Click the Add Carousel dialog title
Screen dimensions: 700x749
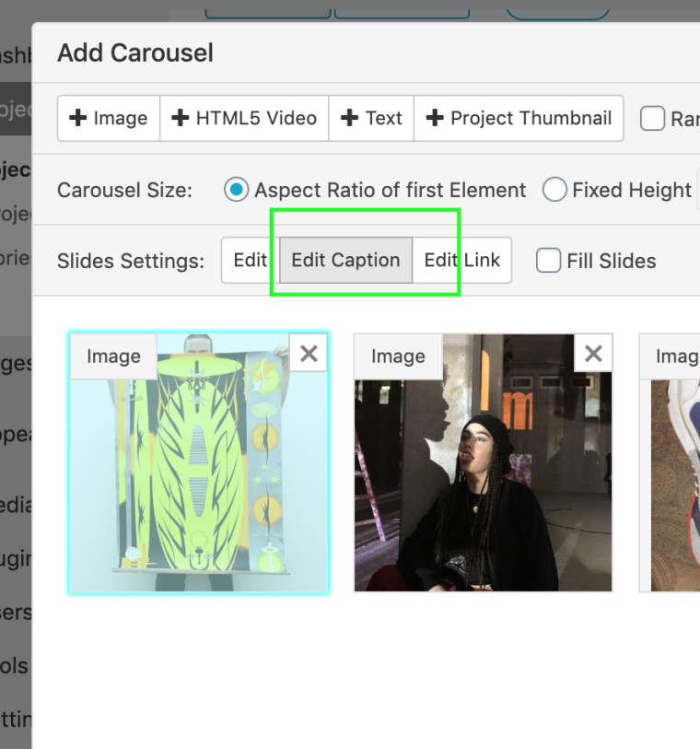click(x=135, y=53)
